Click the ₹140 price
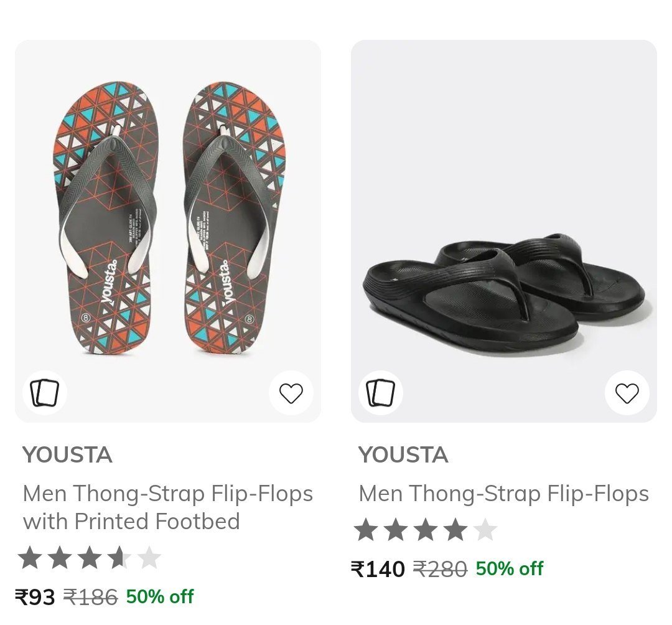 378,569
